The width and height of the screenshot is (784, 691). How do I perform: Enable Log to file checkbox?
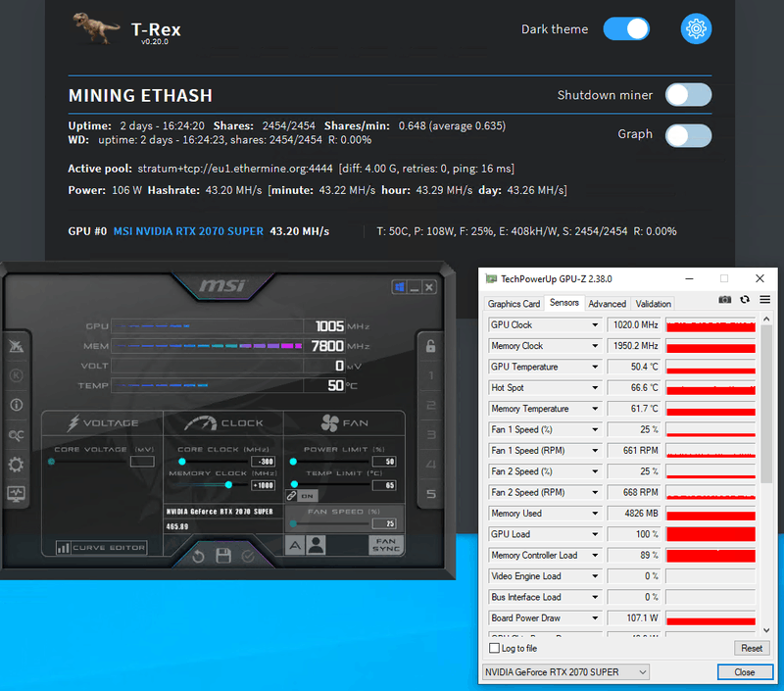click(x=494, y=648)
